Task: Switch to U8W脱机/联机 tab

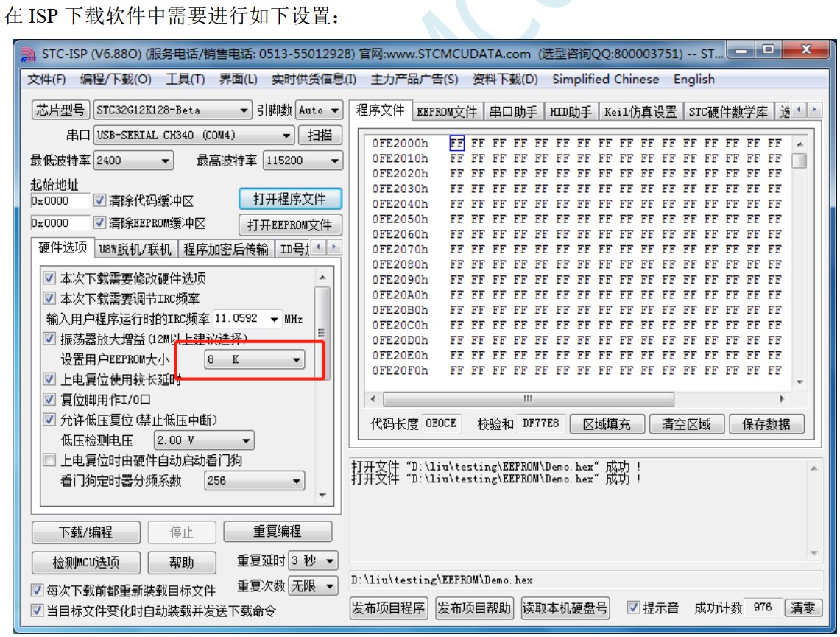Action: click(x=135, y=249)
